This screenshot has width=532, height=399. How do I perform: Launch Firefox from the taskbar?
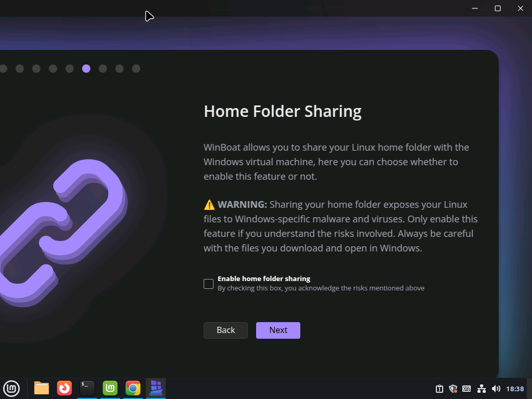(x=64, y=388)
